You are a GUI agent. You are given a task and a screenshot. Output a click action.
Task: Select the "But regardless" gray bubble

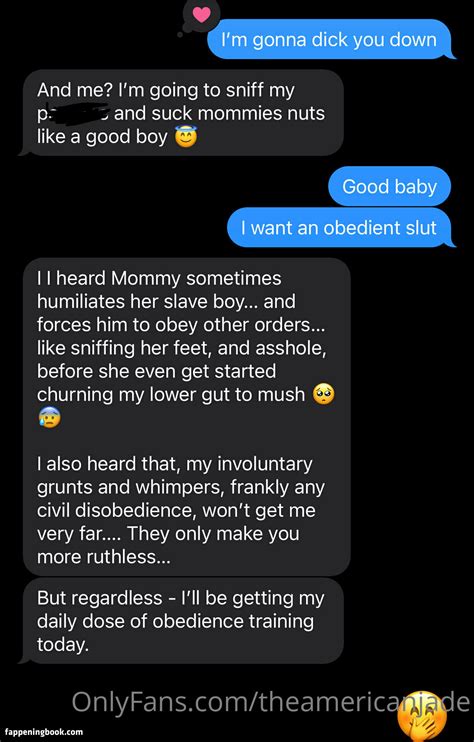(x=182, y=620)
